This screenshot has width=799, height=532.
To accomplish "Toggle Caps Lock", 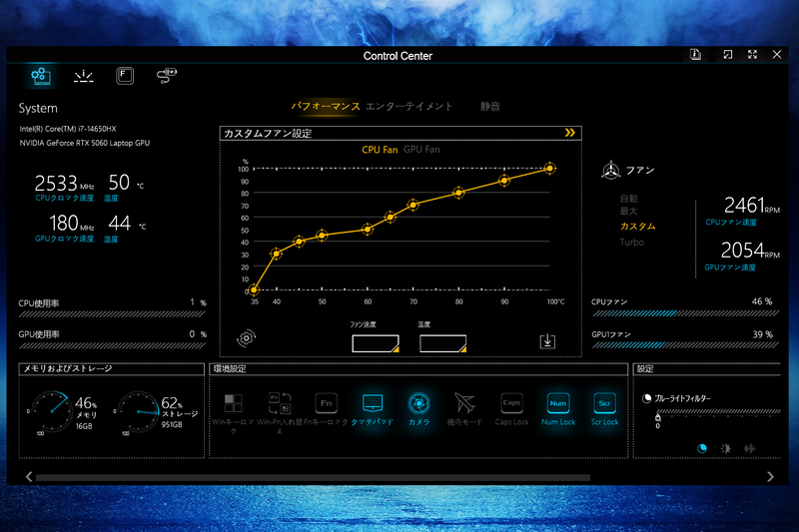I will [x=511, y=409].
